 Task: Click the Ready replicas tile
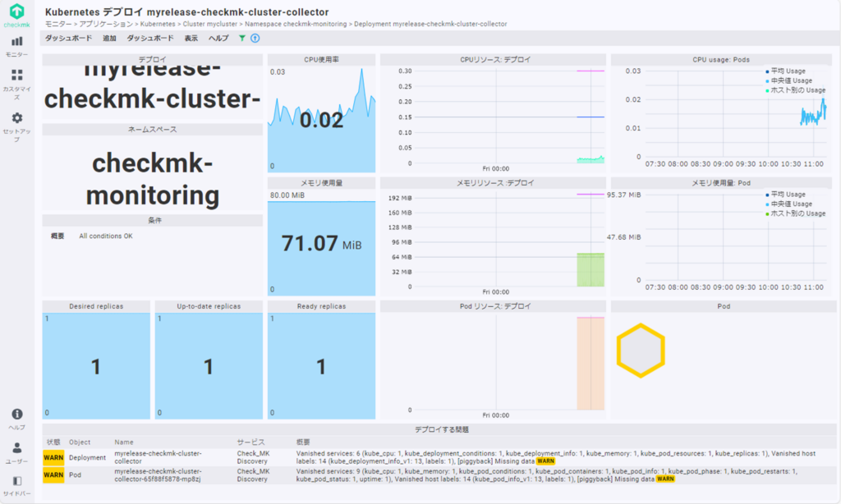coord(321,365)
